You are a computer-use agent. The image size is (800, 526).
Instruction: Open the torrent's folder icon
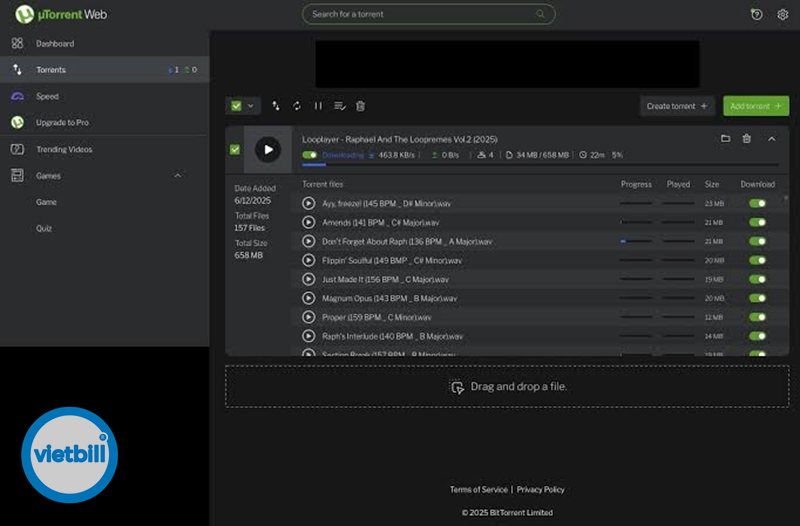coord(725,138)
